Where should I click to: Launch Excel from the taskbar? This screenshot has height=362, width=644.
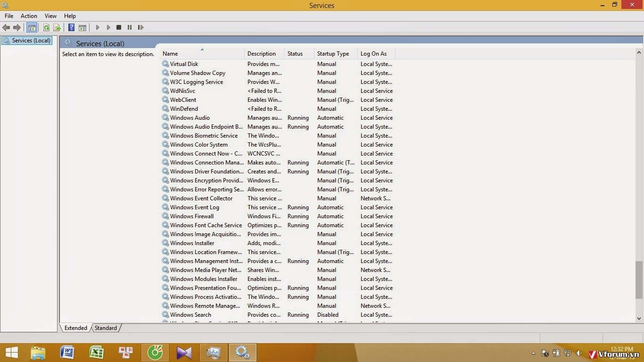pos(97,353)
